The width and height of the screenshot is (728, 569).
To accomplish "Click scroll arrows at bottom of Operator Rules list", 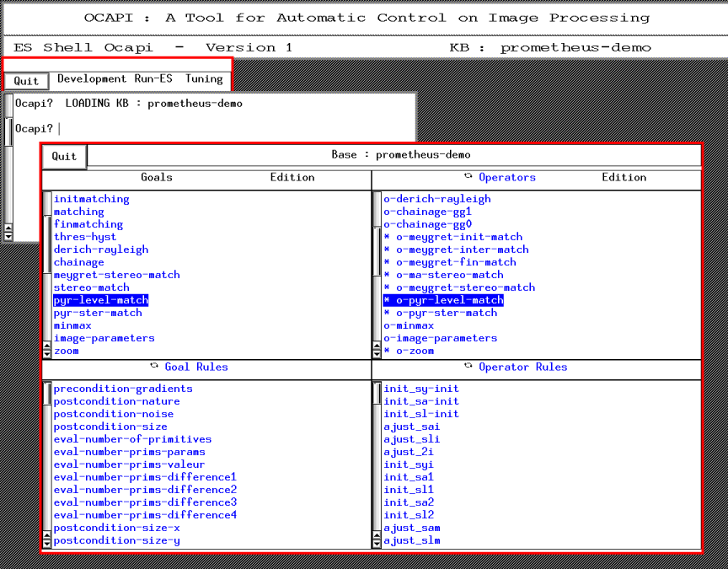I will point(377,540).
